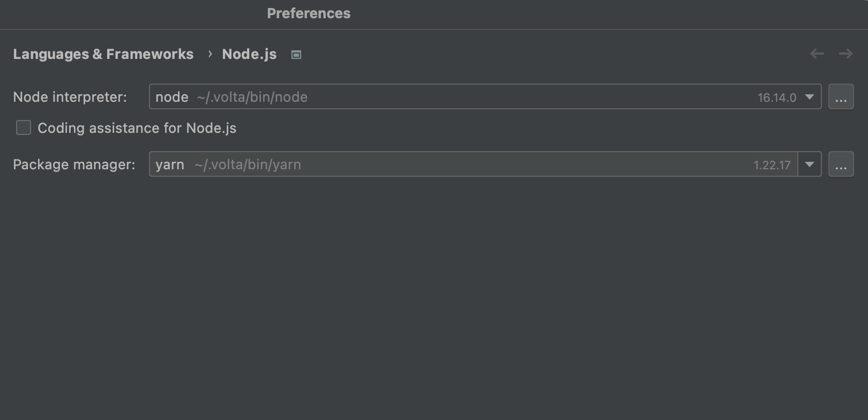Expand the Package manager dropdown arrow

point(809,164)
